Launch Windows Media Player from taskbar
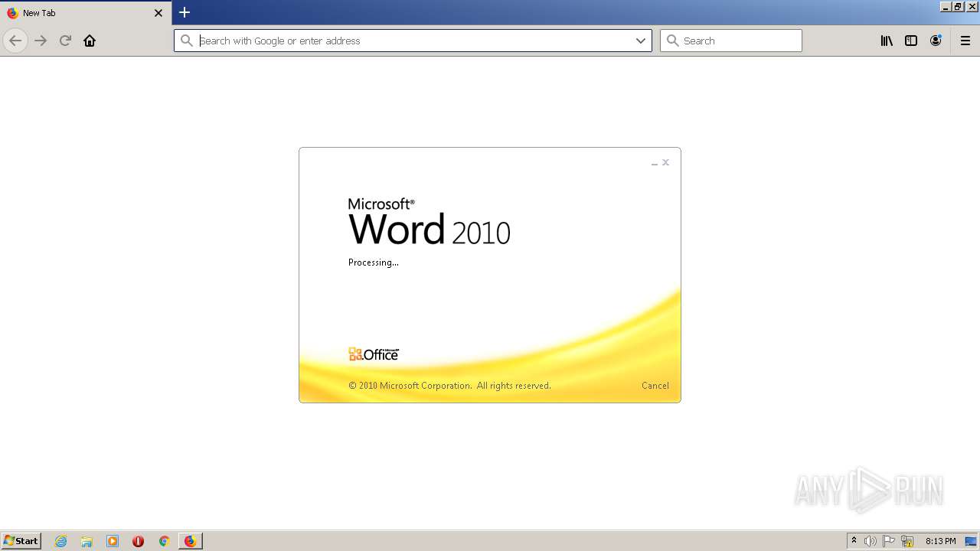The image size is (980, 551). click(x=113, y=541)
